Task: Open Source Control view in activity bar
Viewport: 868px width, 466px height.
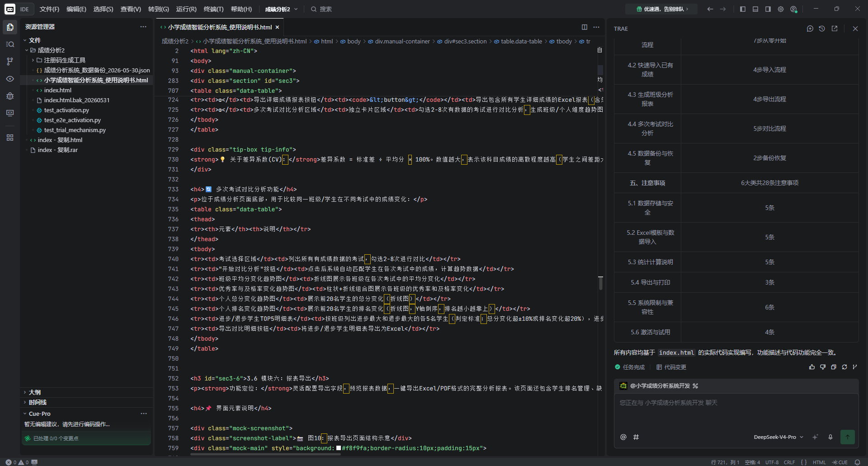Action: pos(10,62)
